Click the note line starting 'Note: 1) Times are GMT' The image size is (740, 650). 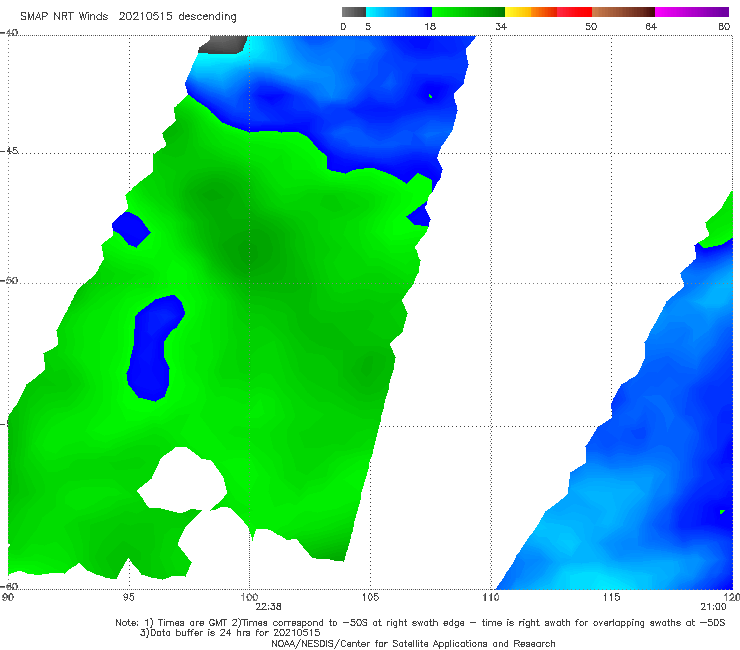(x=420, y=623)
